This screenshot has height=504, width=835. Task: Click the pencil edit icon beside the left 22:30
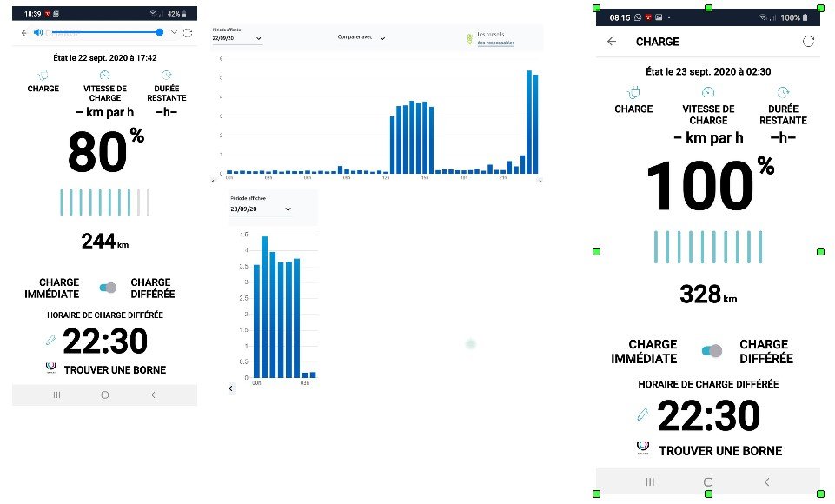[x=50, y=342]
